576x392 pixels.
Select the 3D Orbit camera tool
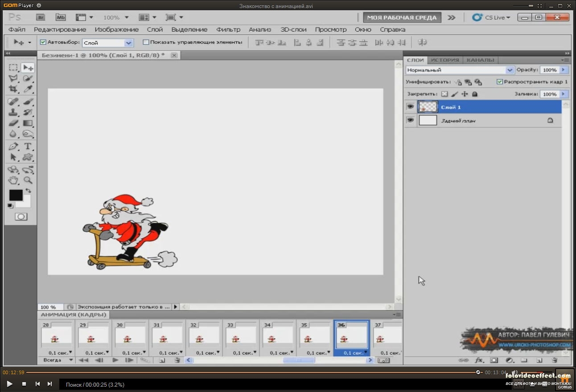tap(28, 170)
